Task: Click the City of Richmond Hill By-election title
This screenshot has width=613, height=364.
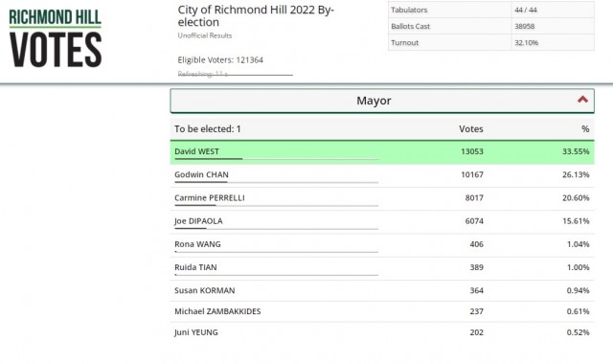Action: coord(256,15)
